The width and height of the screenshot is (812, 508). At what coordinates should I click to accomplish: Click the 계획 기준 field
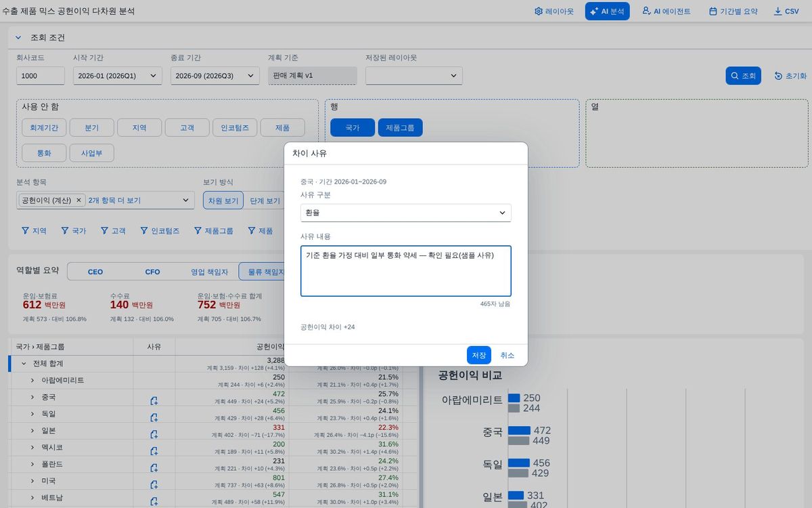(312, 75)
